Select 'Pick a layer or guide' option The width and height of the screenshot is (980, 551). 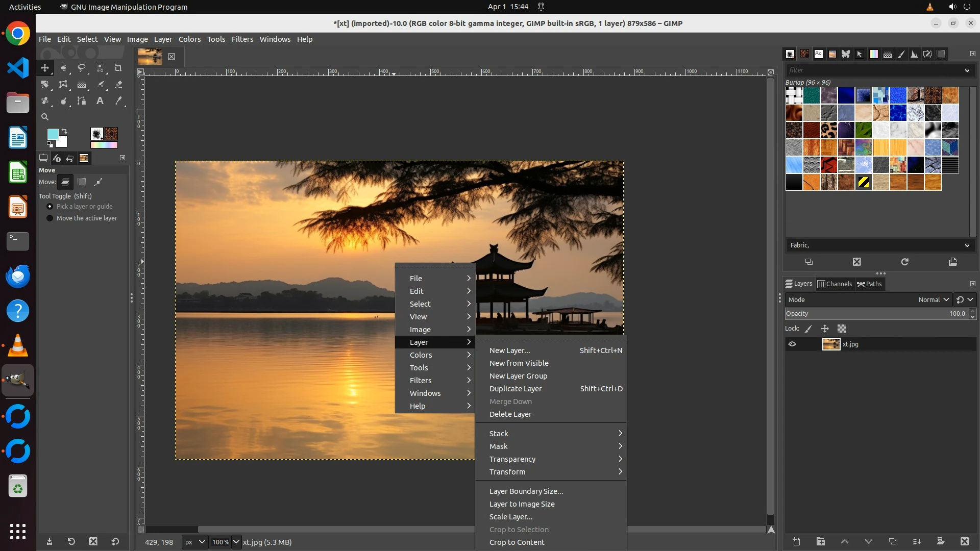click(50, 207)
